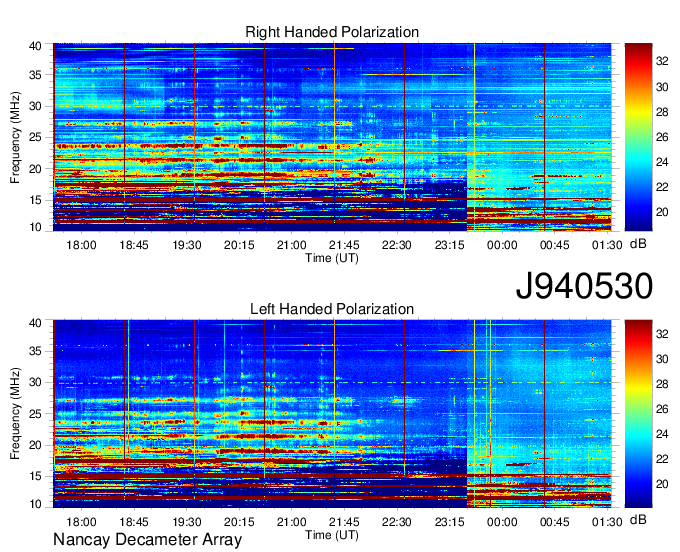
Task: Click the Left Handed Polarization title
Action: (x=332, y=309)
